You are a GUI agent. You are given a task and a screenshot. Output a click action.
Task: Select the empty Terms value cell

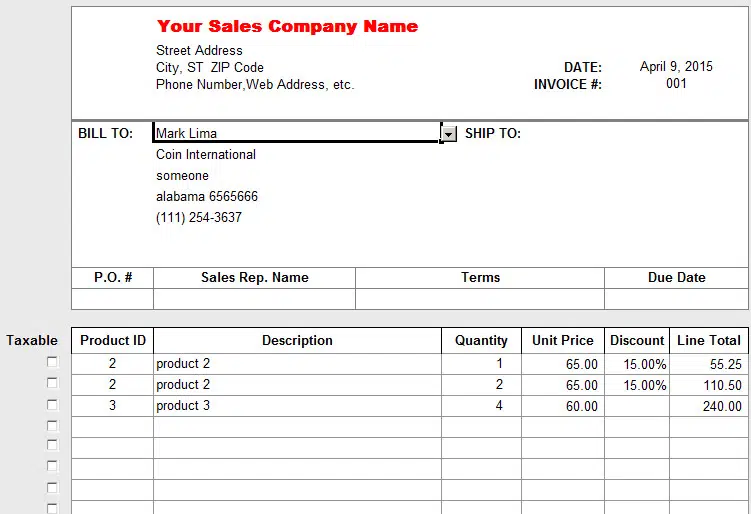tap(480, 299)
